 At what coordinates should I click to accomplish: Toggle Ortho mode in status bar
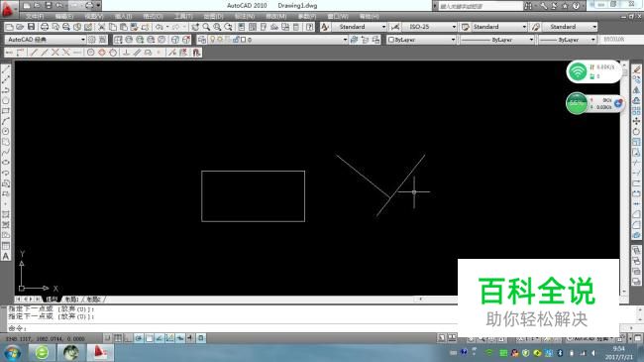[x=128, y=338]
